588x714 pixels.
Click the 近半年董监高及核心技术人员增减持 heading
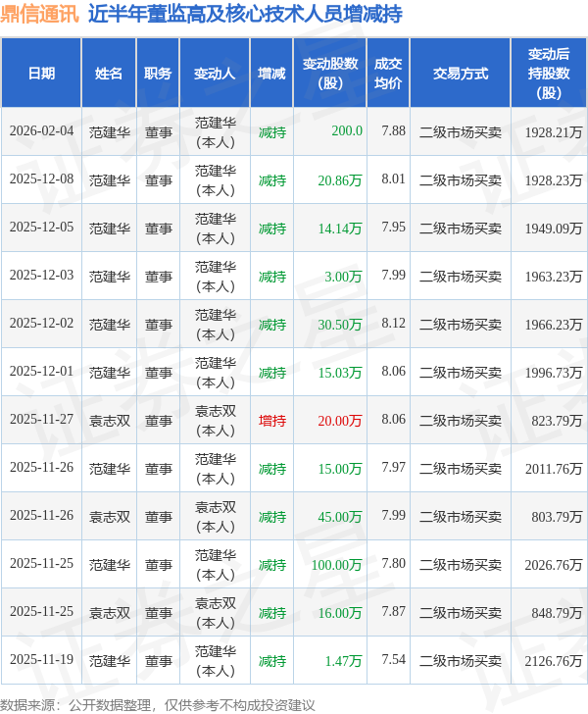click(245, 14)
